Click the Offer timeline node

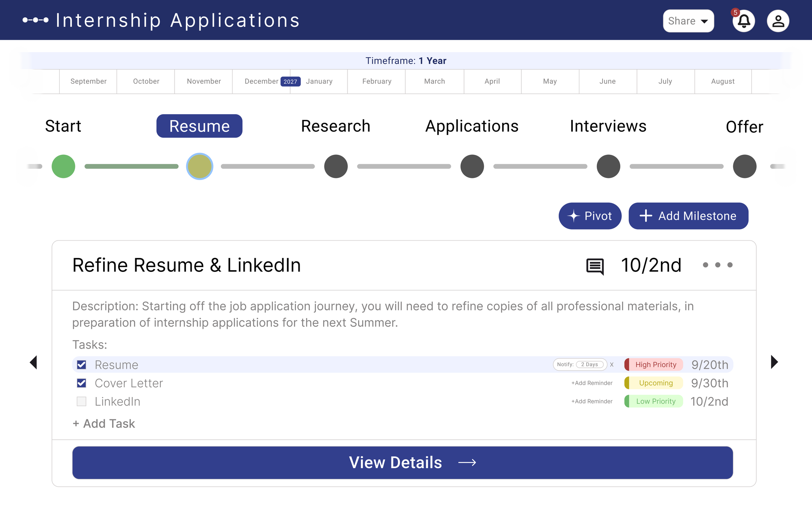pos(745,166)
